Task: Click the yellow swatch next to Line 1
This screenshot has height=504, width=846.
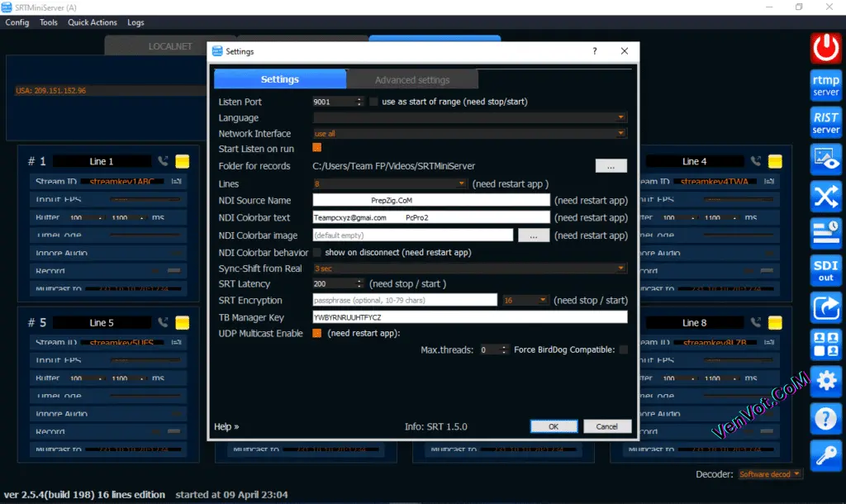Action: (x=181, y=160)
